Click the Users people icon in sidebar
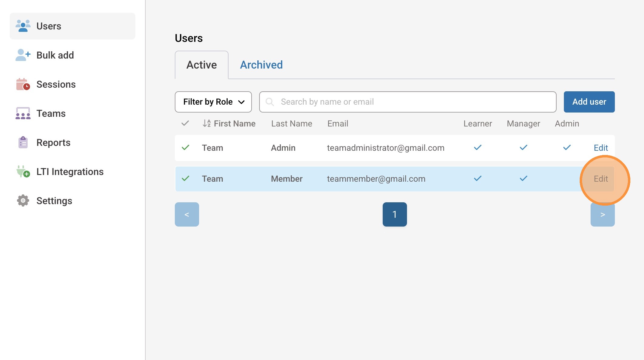This screenshot has height=360, width=644. [x=23, y=26]
